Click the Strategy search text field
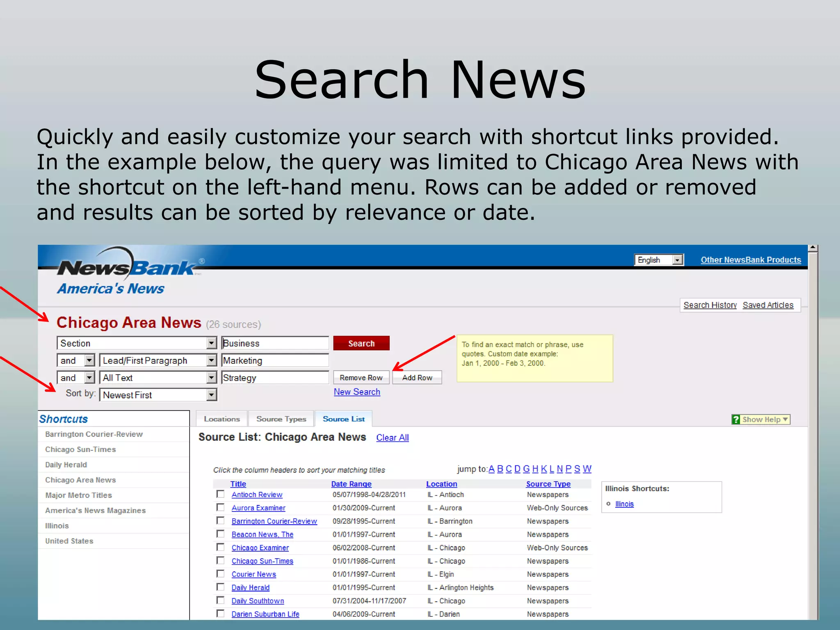 coord(275,377)
